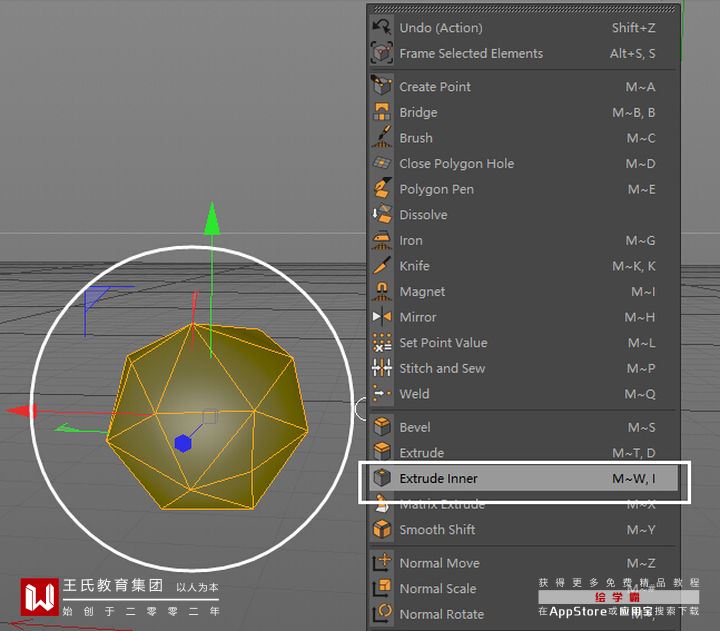Image resolution: width=720 pixels, height=631 pixels.
Task: Click the Brush tool icon
Action: tap(382, 138)
